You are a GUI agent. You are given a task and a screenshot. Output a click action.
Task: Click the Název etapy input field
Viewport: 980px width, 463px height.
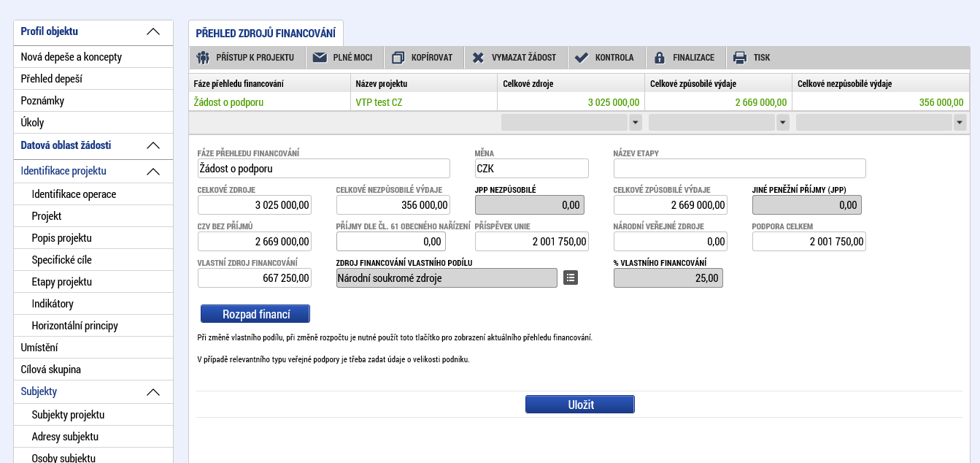click(740, 169)
